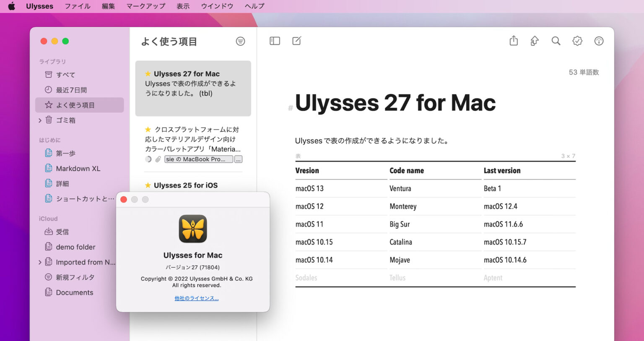The image size is (644, 341).
Task: Open the ... menu next to the attachment token
Action: [238, 159]
